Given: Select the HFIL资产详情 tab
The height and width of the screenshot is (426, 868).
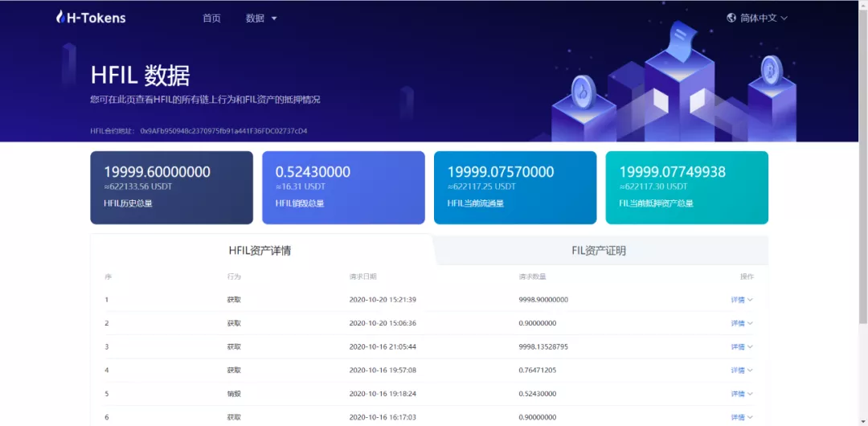Looking at the screenshot, I should (260, 251).
